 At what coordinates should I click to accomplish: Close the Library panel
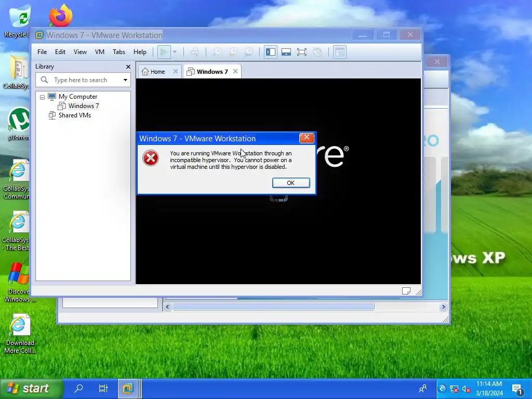128,67
